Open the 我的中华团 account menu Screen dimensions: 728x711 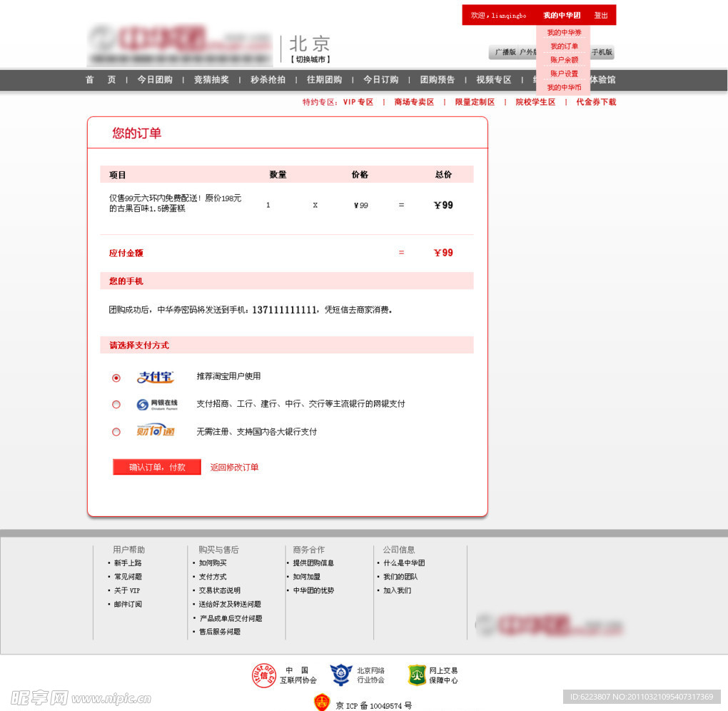(x=561, y=14)
